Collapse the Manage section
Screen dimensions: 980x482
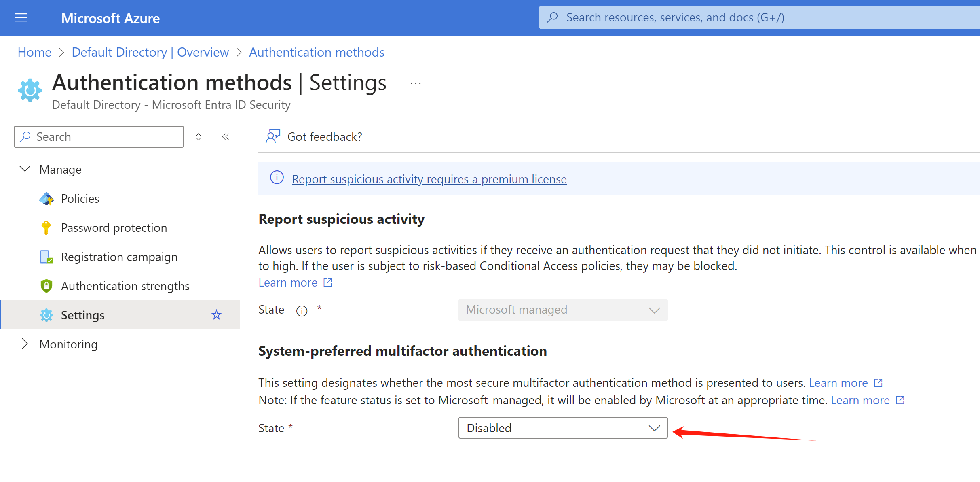click(x=25, y=169)
